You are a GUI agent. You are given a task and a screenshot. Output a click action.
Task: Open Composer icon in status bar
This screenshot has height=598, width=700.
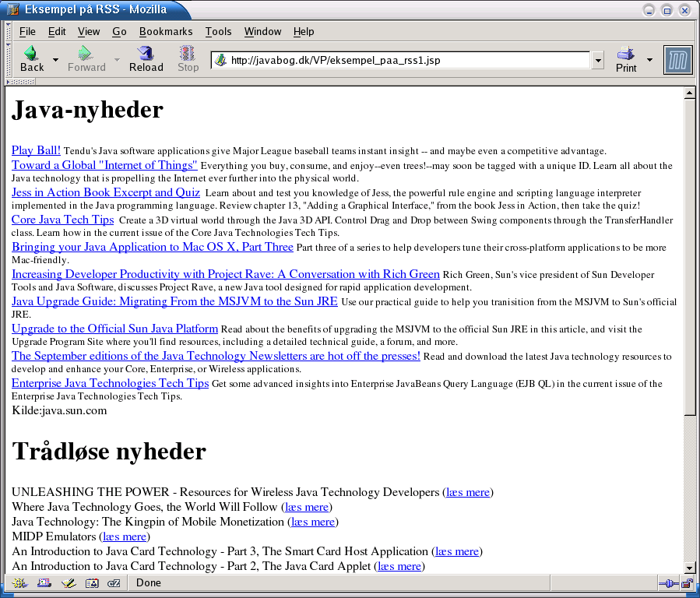[69, 583]
